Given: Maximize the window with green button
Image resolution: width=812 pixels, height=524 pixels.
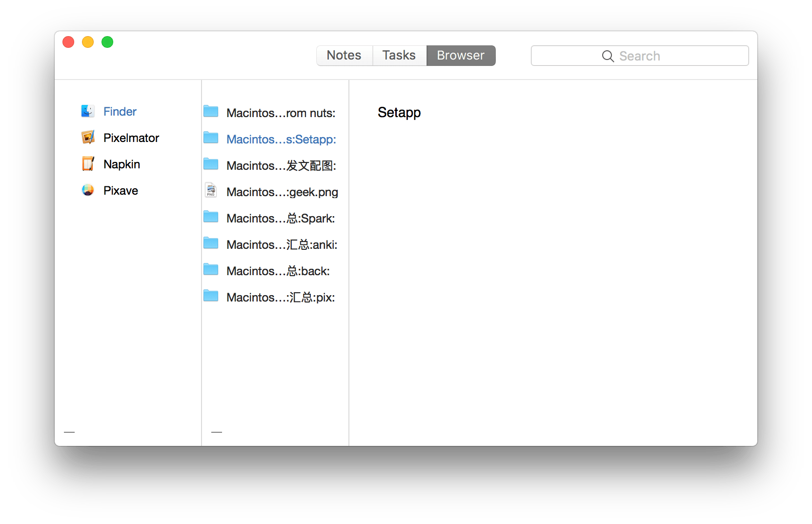Looking at the screenshot, I should [107, 42].
